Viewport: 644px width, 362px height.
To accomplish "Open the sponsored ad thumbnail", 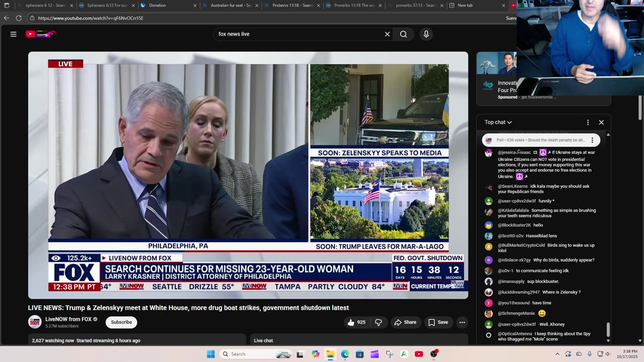I will click(x=497, y=63).
